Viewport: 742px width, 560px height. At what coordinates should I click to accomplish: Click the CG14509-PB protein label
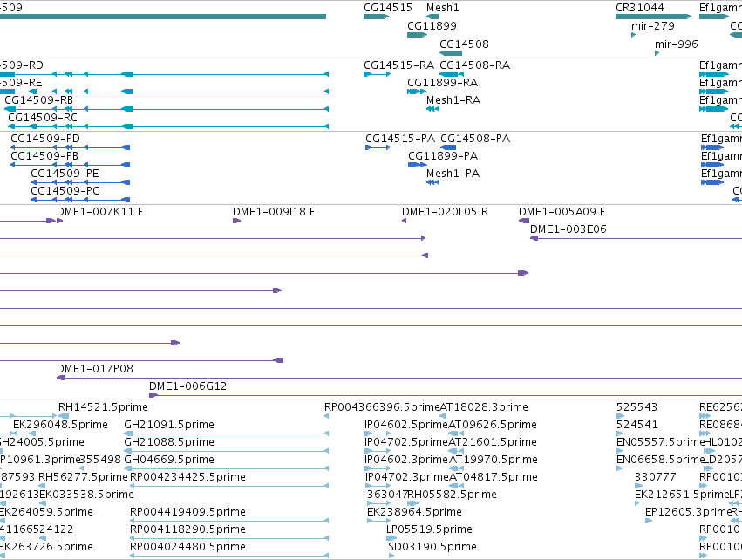tap(44, 156)
